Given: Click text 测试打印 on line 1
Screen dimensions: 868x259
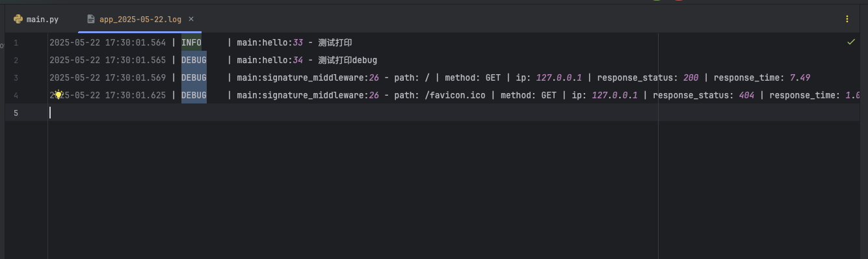Looking at the screenshot, I should click(x=335, y=43).
